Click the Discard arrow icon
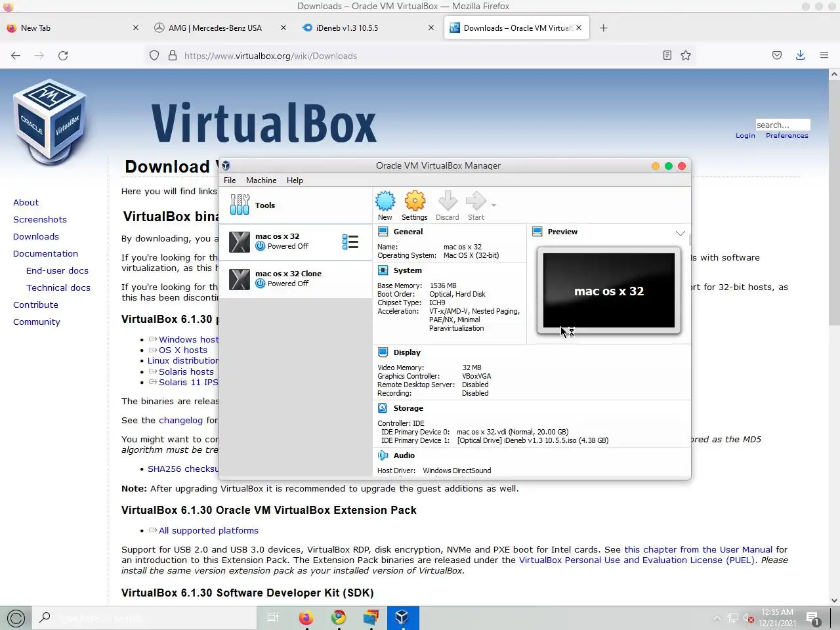The height and width of the screenshot is (630, 840). [x=448, y=201]
